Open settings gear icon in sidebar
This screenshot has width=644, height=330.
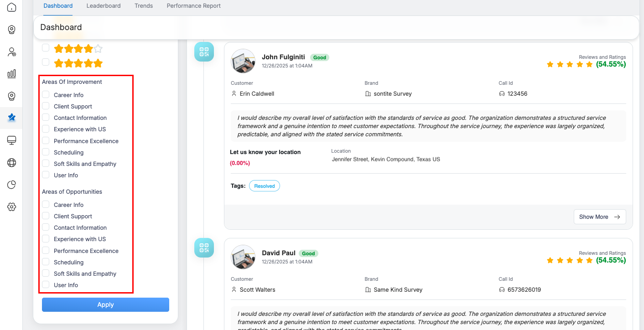(11, 207)
